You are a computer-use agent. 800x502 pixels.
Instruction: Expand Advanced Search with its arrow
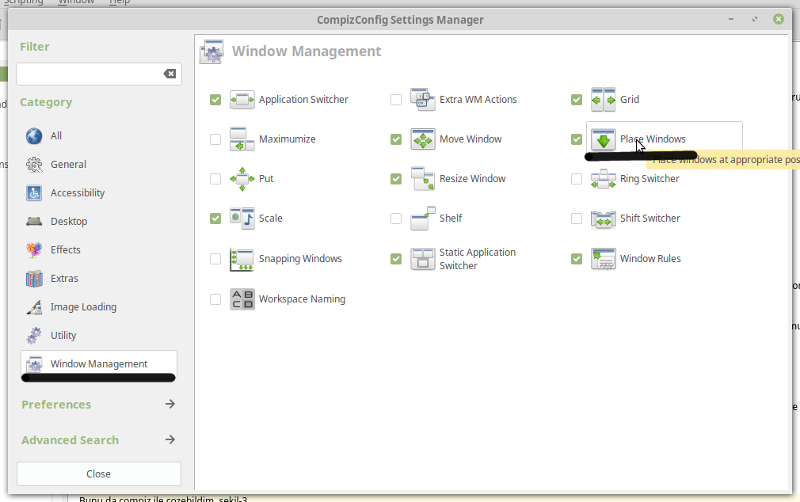point(170,440)
